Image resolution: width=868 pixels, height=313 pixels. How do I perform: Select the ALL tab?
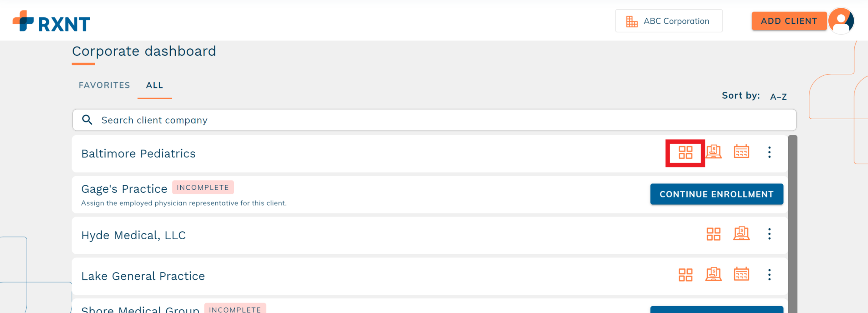[x=154, y=85]
